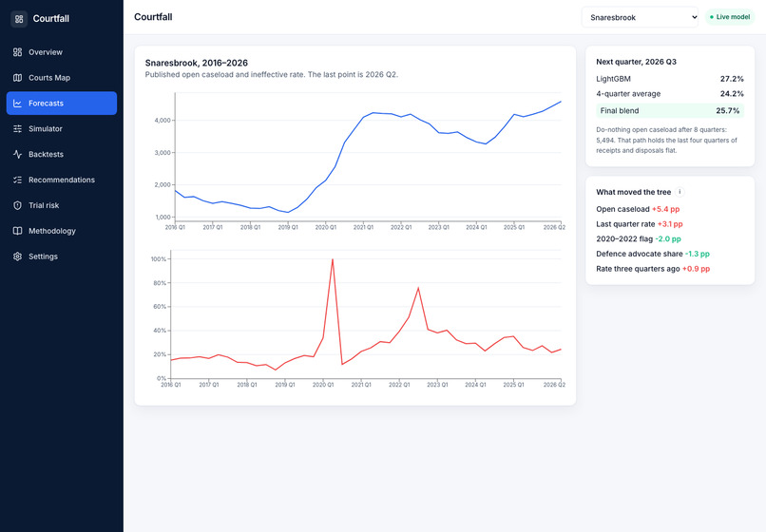Click the Courtfall page header title
This screenshot has width=766, height=532.
point(153,17)
